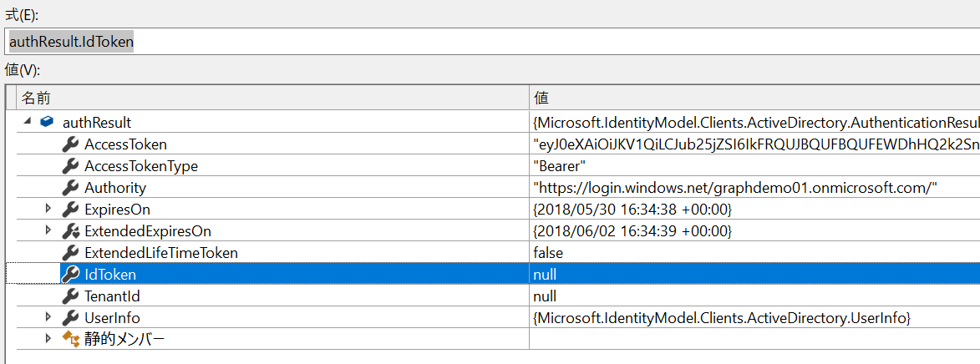The image size is (980, 364).
Task: Click the wrench icon beside TenantId
Action: [70, 296]
